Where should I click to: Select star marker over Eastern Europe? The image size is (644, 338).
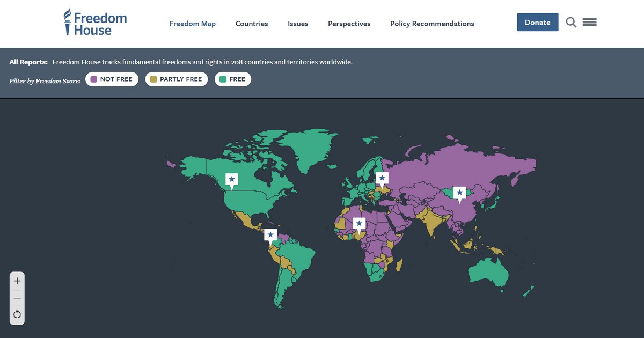point(382,178)
